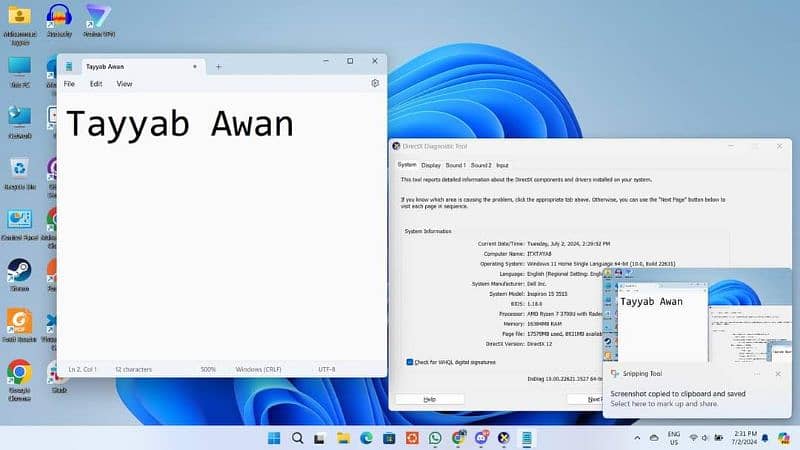Click the battery tray icon
This screenshot has height=450, width=800.
point(719,438)
